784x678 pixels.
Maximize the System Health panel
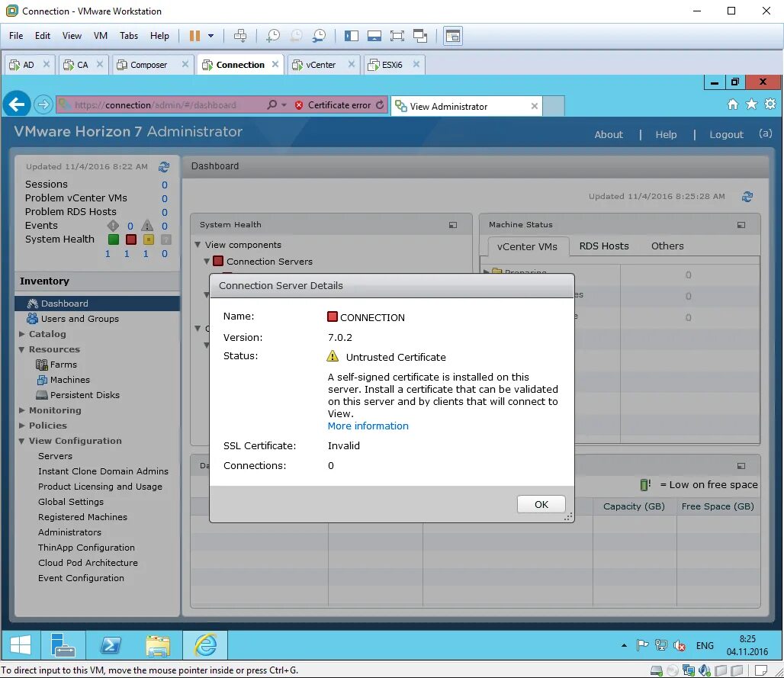pos(452,225)
